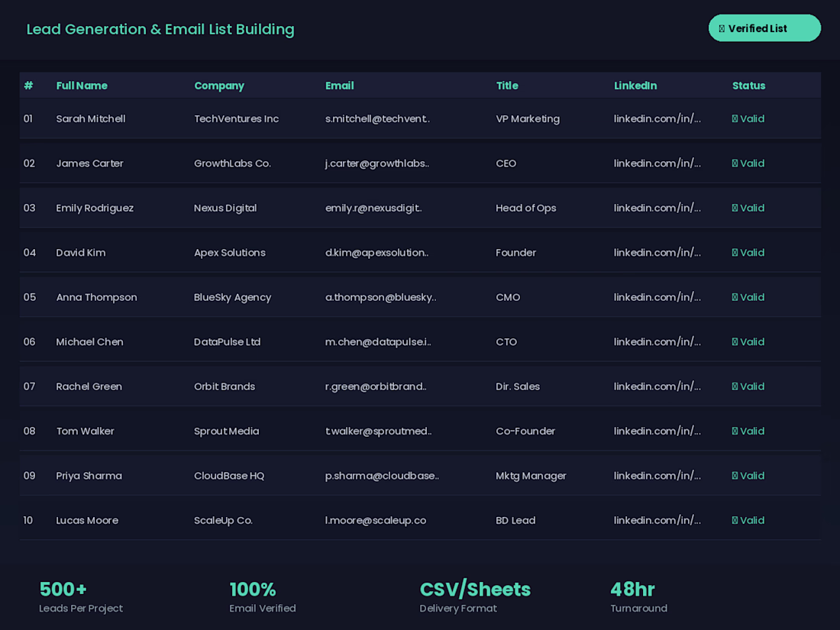This screenshot has height=630, width=840.
Task: Click the Verified List badge button
Action: coord(764,28)
